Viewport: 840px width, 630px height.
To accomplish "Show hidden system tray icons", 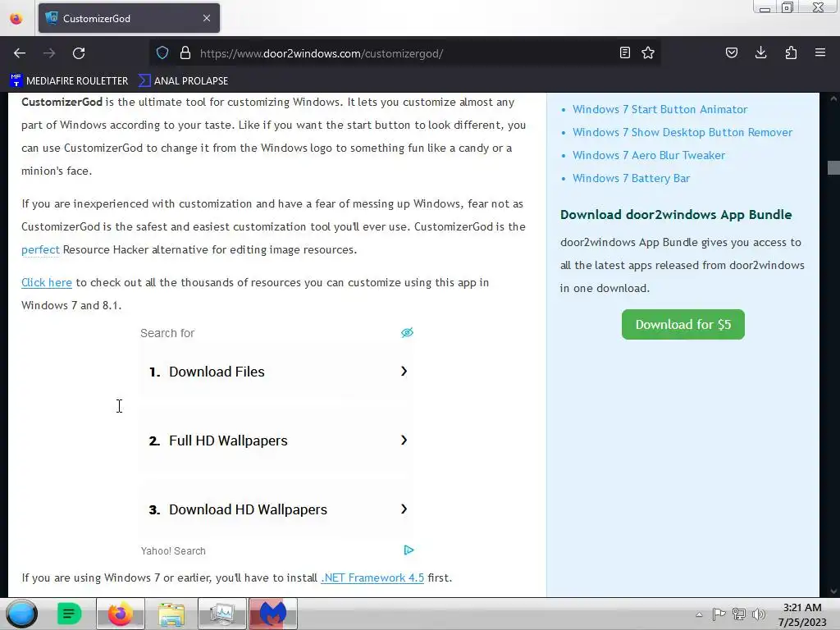I will [x=699, y=614].
